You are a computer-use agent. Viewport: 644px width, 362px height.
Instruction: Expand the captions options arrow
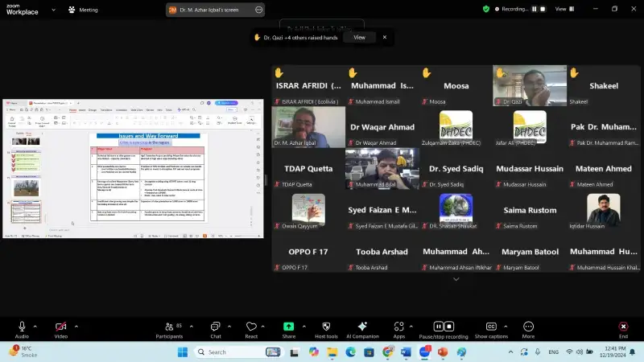pyautogui.click(x=506, y=327)
